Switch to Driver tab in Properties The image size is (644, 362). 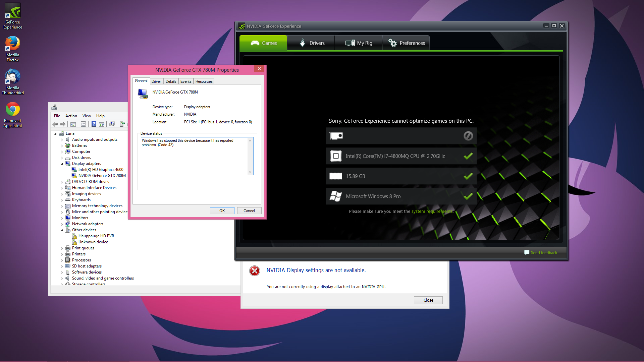tap(156, 81)
